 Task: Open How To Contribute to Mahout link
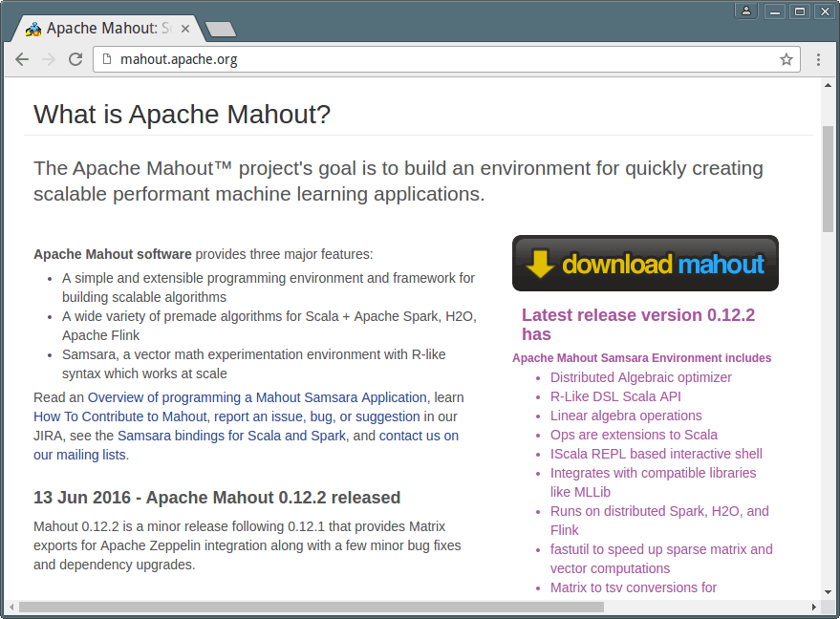coord(119,416)
